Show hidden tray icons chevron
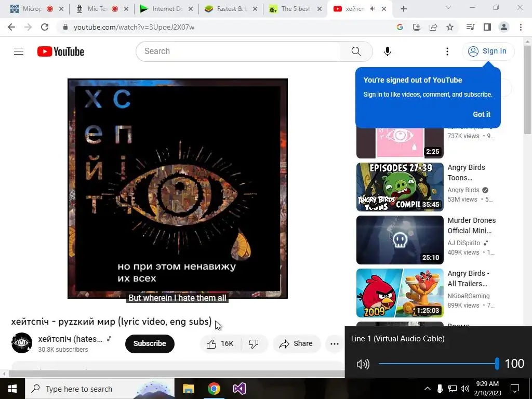 428,389
